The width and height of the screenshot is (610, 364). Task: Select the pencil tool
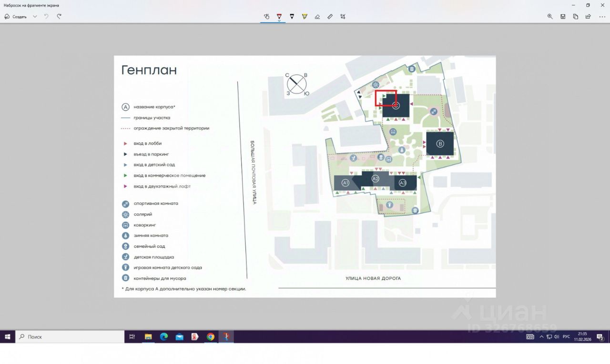click(292, 16)
